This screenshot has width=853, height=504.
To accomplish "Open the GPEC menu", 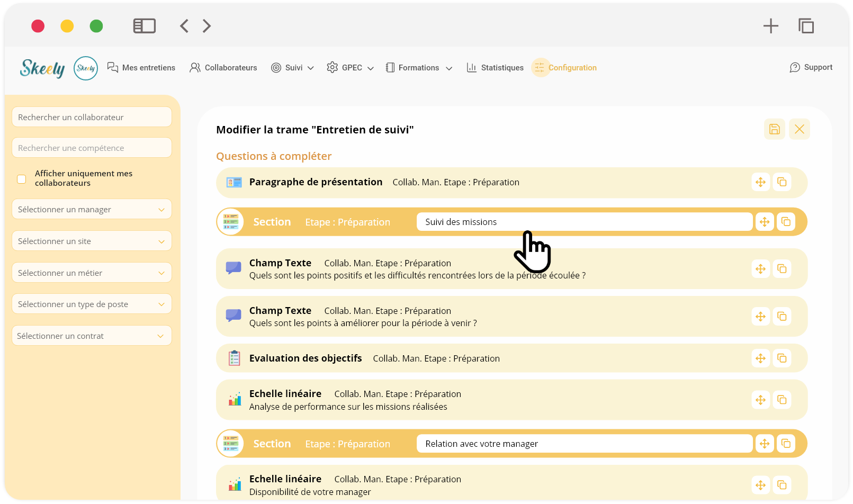I will point(351,68).
